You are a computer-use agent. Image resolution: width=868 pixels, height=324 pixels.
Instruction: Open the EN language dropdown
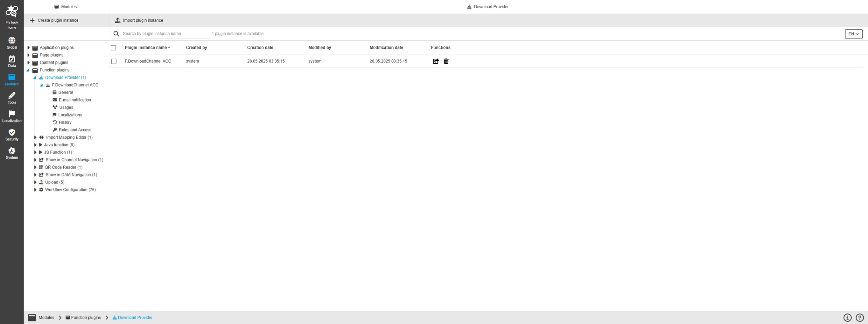pos(854,34)
